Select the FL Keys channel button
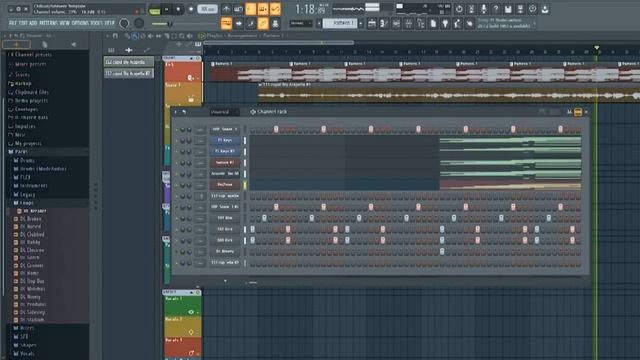The width and height of the screenshot is (640, 360). pyautogui.click(x=225, y=140)
